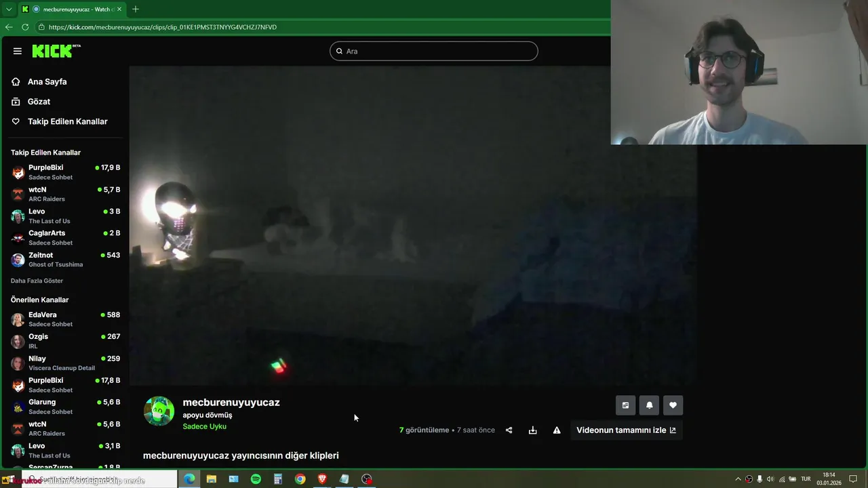Click the clip video player
This screenshot has width=868, height=488.
coord(413,226)
